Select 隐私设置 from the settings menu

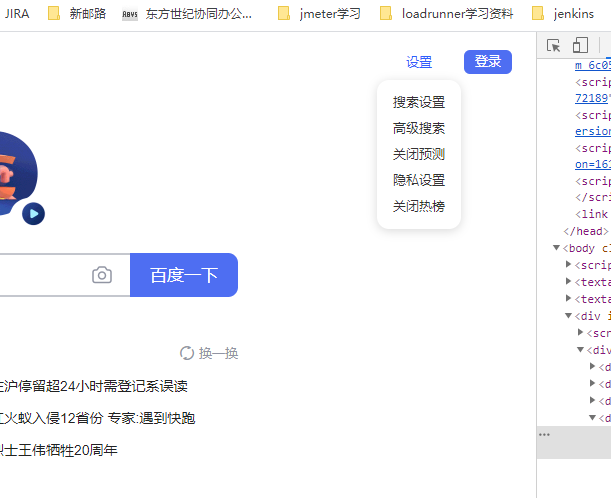click(x=419, y=180)
